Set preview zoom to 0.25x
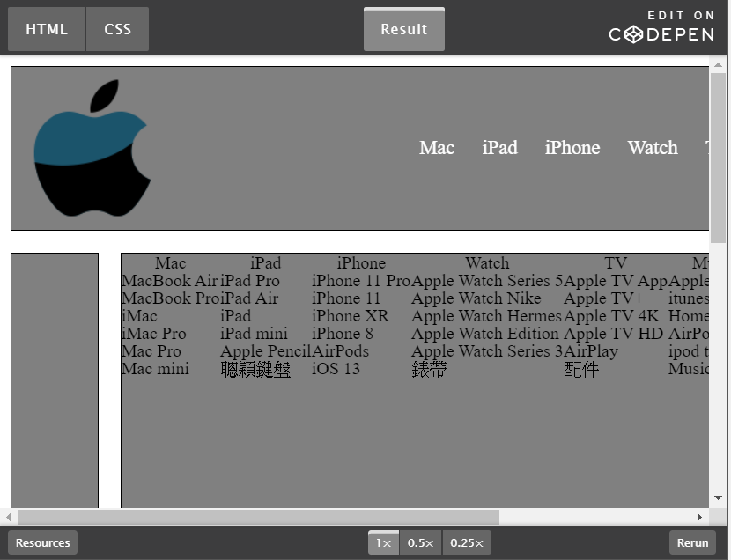Screen dimensions: 731x560 [x=467, y=542]
